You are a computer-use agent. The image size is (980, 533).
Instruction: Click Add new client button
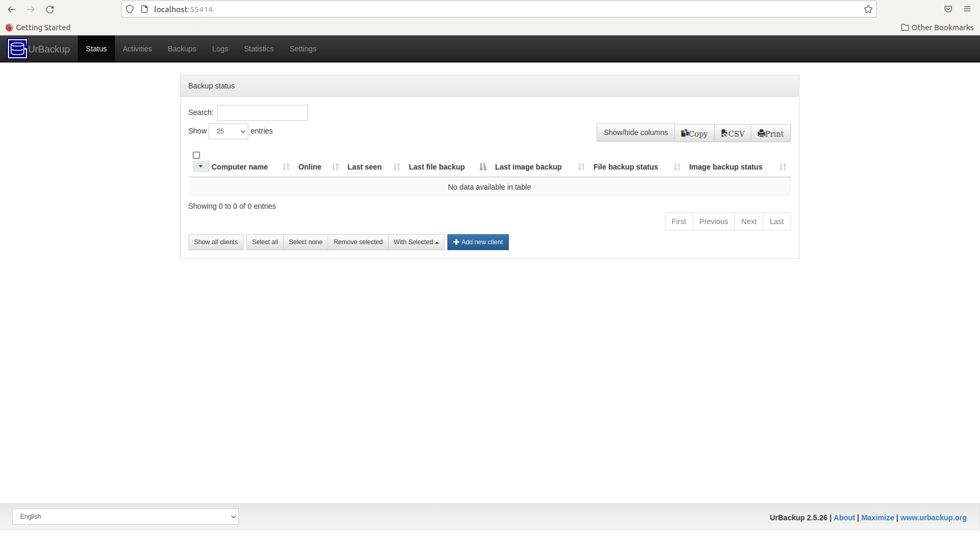tap(478, 242)
